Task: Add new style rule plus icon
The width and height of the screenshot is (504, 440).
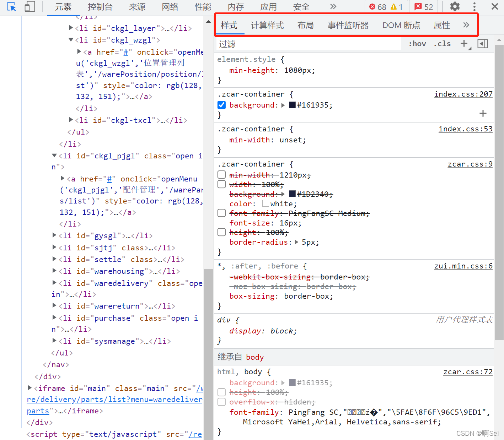Action: [x=464, y=43]
